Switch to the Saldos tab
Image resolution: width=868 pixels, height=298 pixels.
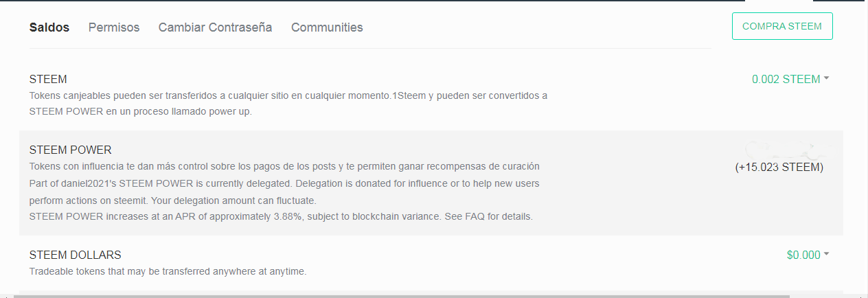click(x=49, y=27)
